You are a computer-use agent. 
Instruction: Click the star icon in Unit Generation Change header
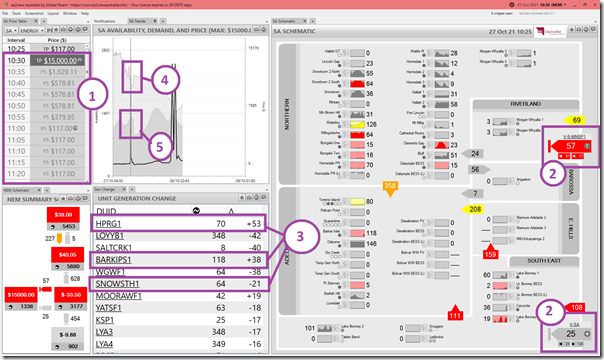pos(242,198)
